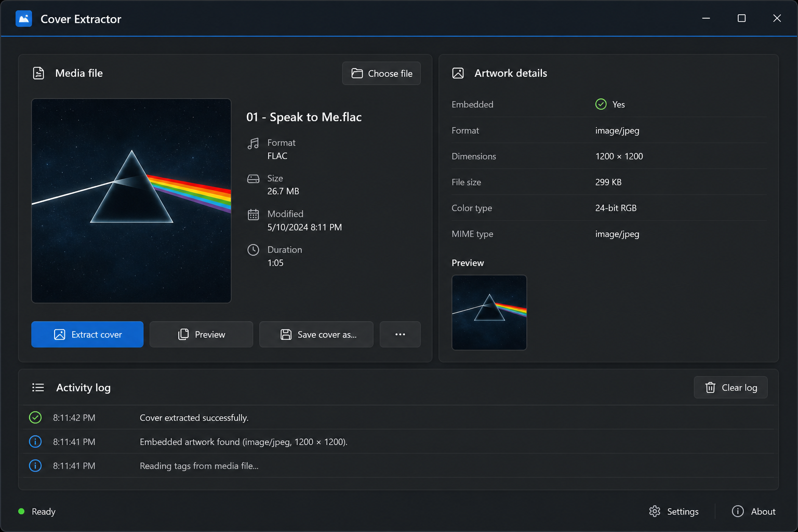Click the Ready status text
Viewport: 798px width, 532px height.
click(x=44, y=512)
